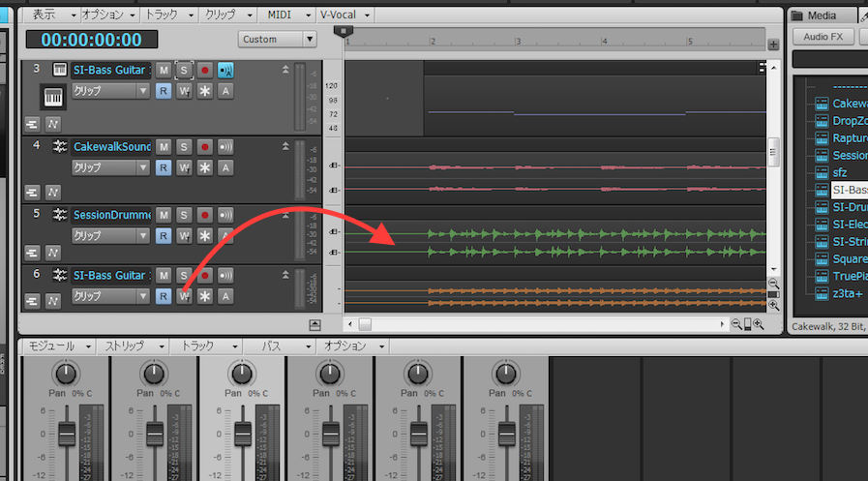Freeze the SessionDrummer track
Screen dimensions: 868x481
(x=205, y=236)
